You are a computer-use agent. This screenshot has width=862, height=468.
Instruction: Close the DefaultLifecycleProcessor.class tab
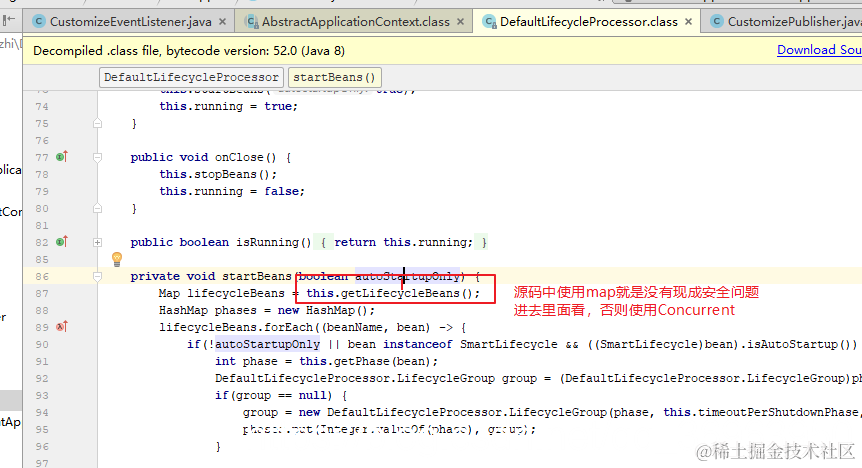(688, 22)
